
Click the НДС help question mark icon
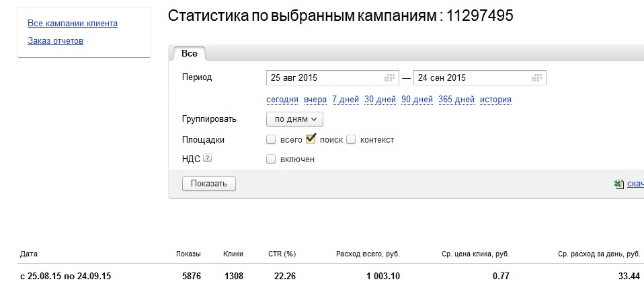pyautogui.click(x=208, y=158)
